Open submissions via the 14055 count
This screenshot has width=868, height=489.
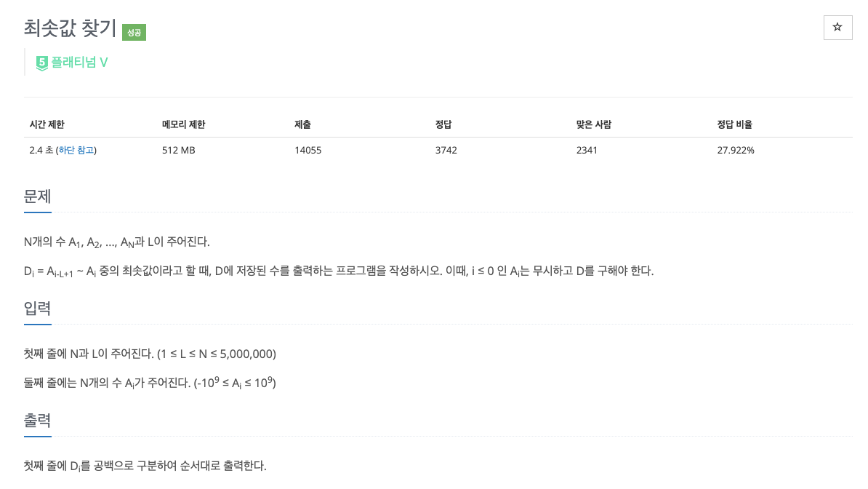click(308, 150)
